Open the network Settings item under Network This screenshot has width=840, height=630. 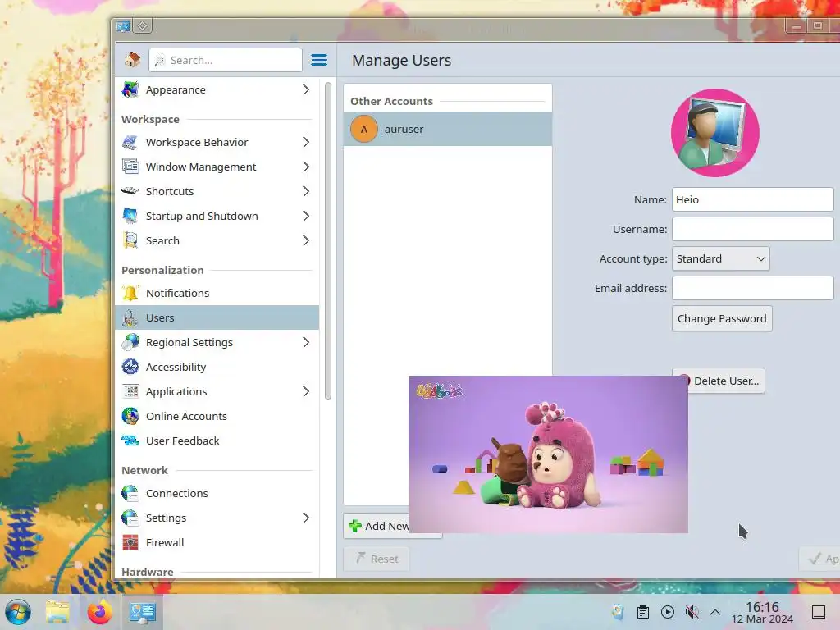[217, 518]
